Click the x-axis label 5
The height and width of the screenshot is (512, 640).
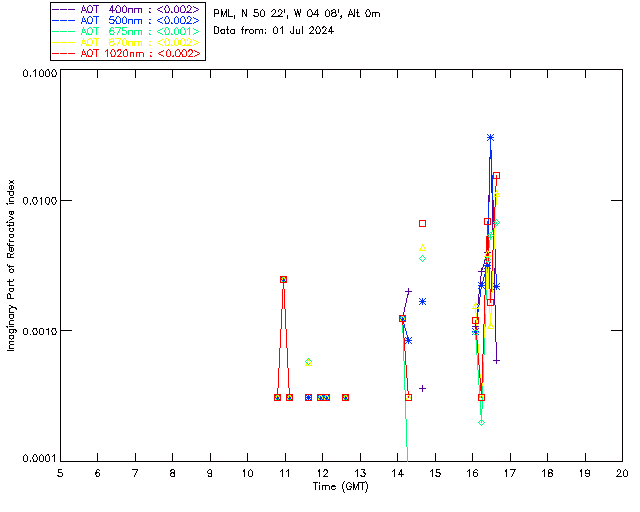point(60,473)
